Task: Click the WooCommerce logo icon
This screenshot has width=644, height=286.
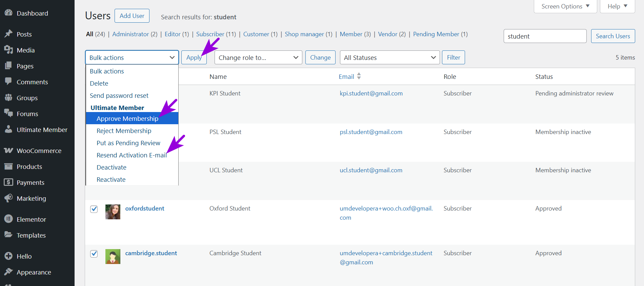Action: pos(8,151)
